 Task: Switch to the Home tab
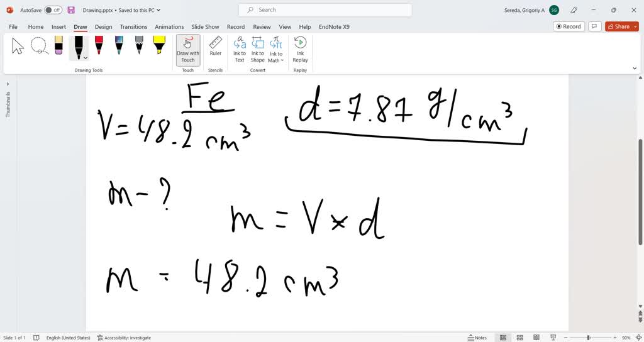pyautogui.click(x=36, y=26)
